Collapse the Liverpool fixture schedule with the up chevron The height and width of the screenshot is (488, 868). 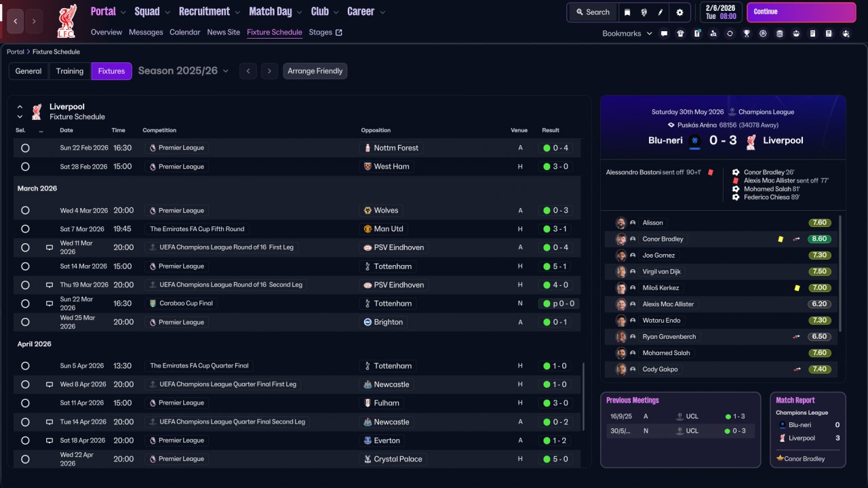20,107
